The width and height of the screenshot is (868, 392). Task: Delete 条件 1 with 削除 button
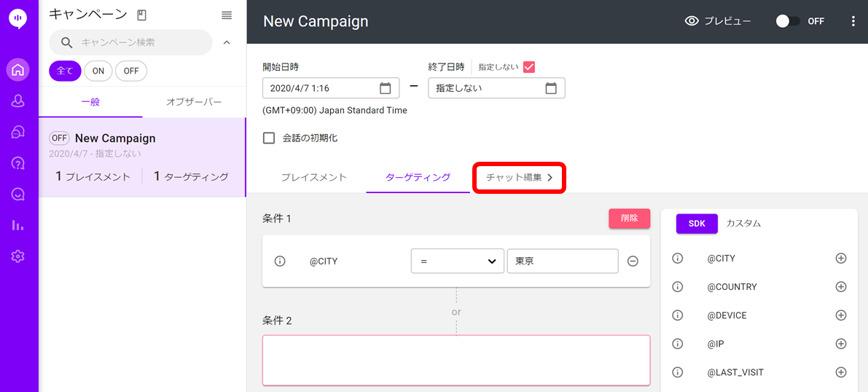point(630,219)
